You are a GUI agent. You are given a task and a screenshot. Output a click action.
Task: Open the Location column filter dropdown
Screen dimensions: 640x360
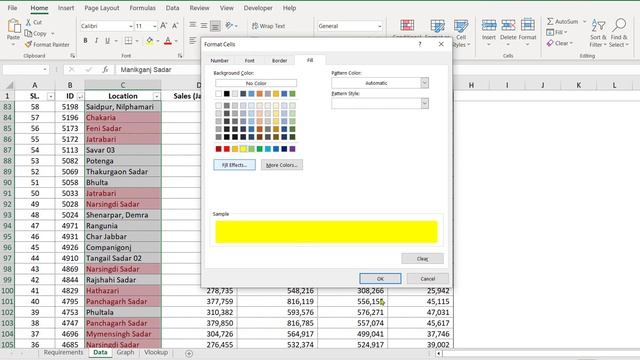[156, 96]
